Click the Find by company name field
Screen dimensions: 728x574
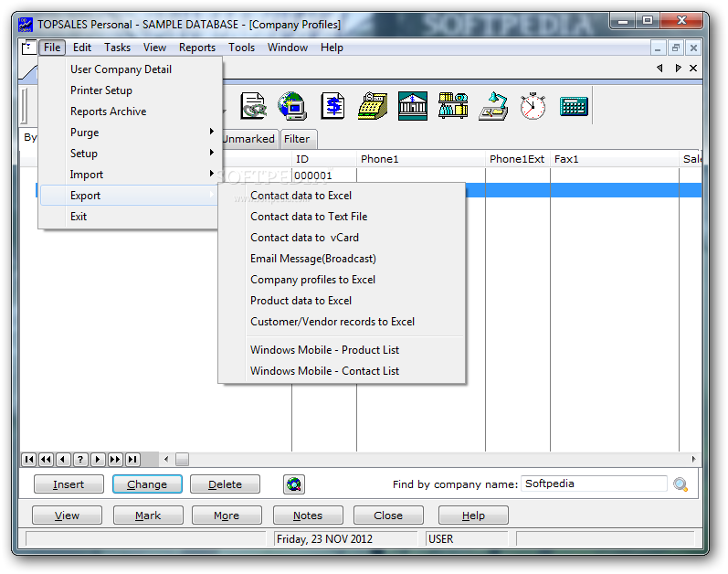(594, 484)
